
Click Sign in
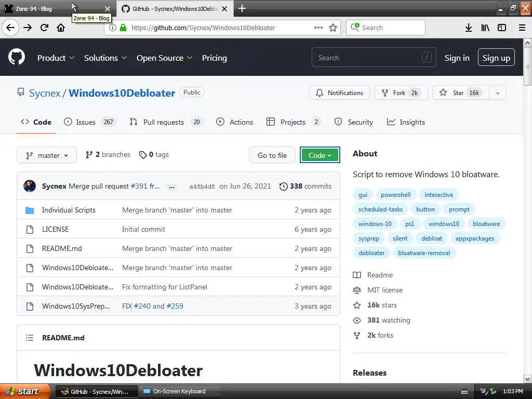pyautogui.click(x=457, y=58)
